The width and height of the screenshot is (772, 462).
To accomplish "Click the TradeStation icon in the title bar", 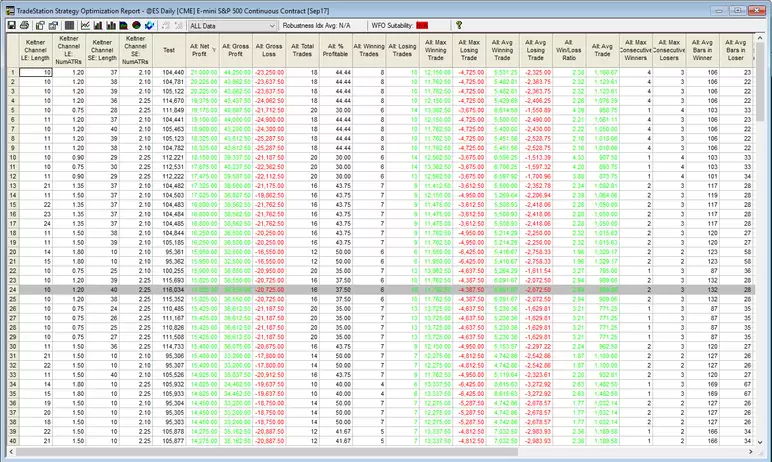I will (9, 10).
